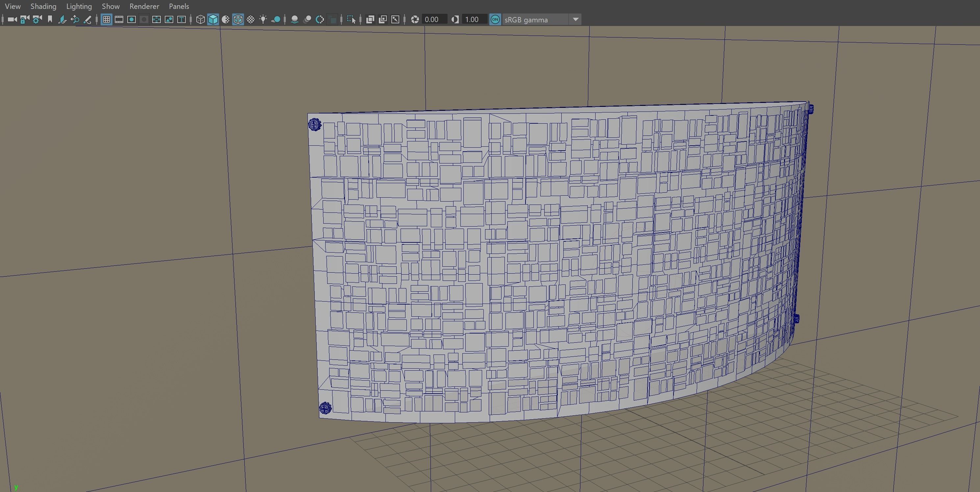Click the color management ON button

click(x=495, y=19)
